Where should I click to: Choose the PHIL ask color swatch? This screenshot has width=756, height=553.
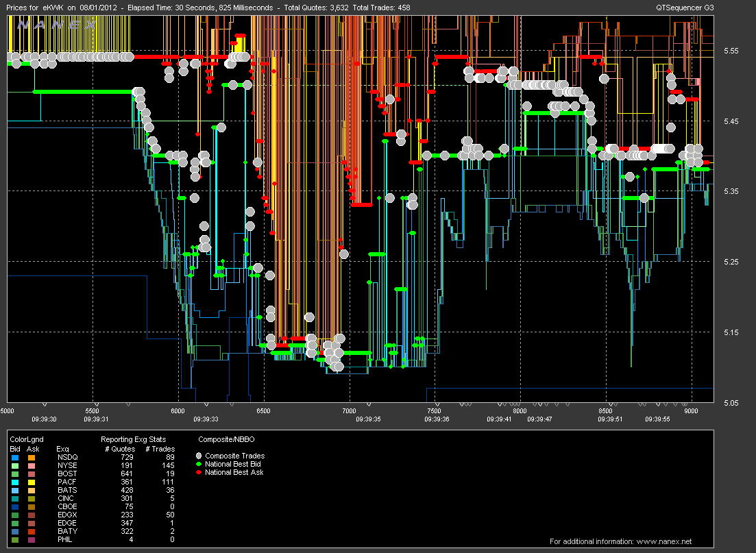[32, 539]
